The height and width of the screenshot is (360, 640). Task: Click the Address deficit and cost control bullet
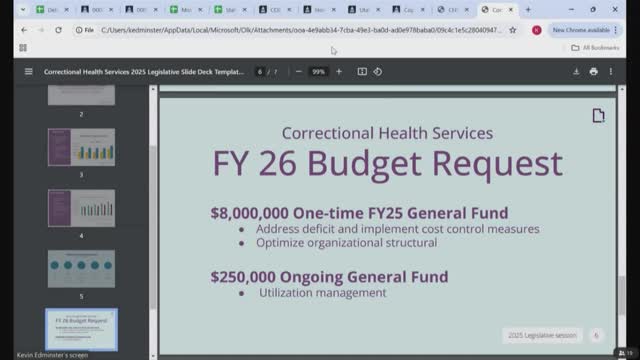[398, 229]
